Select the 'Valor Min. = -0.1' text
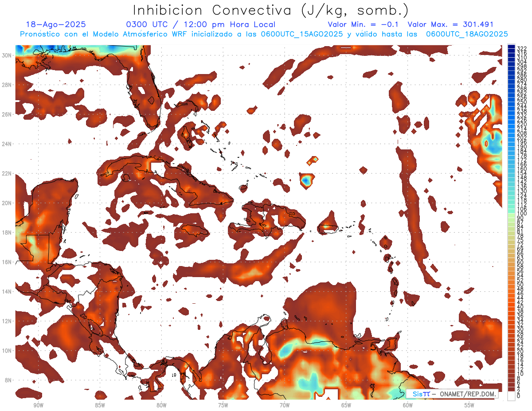This screenshot has width=532, height=411. (363, 25)
